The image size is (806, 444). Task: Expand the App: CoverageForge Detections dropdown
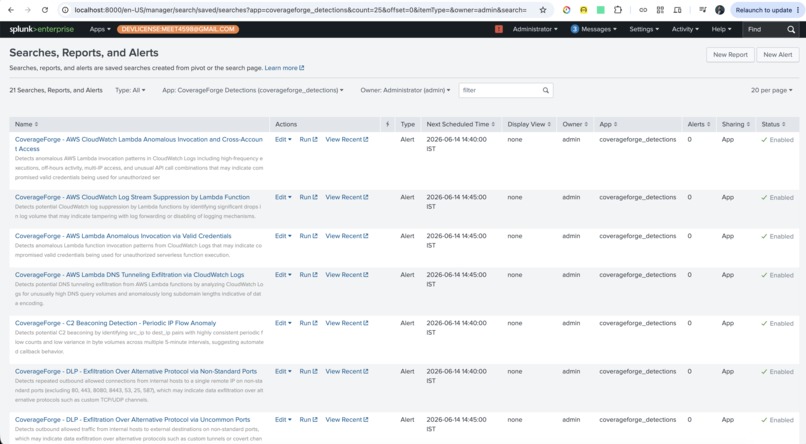click(x=252, y=90)
